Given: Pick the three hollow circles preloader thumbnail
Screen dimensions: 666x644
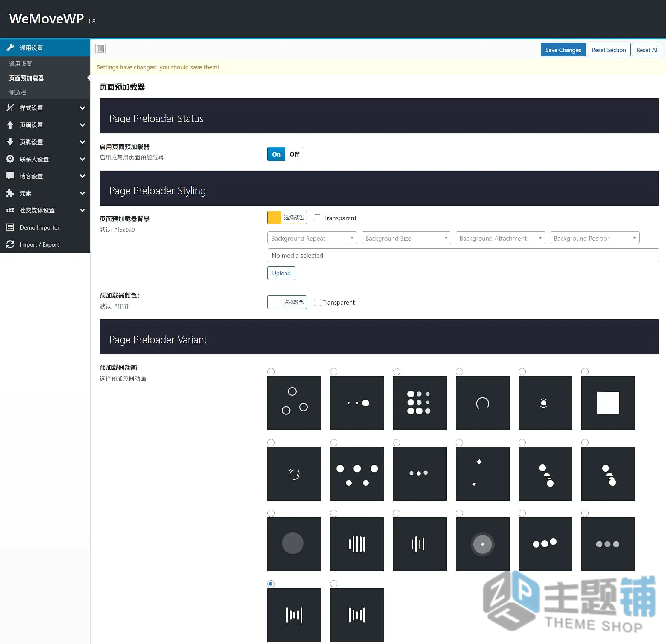Looking at the screenshot, I should point(294,403).
